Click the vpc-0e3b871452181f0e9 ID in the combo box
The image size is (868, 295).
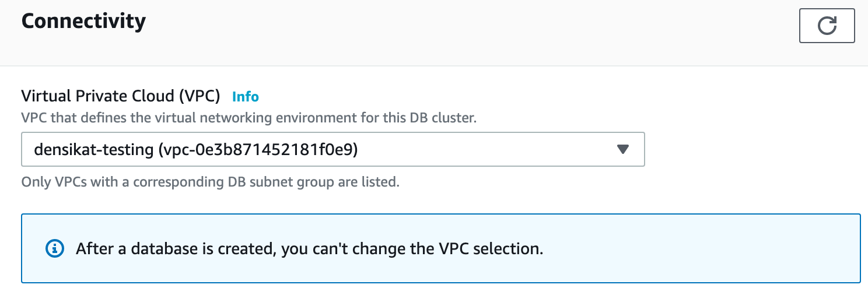[x=258, y=150]
